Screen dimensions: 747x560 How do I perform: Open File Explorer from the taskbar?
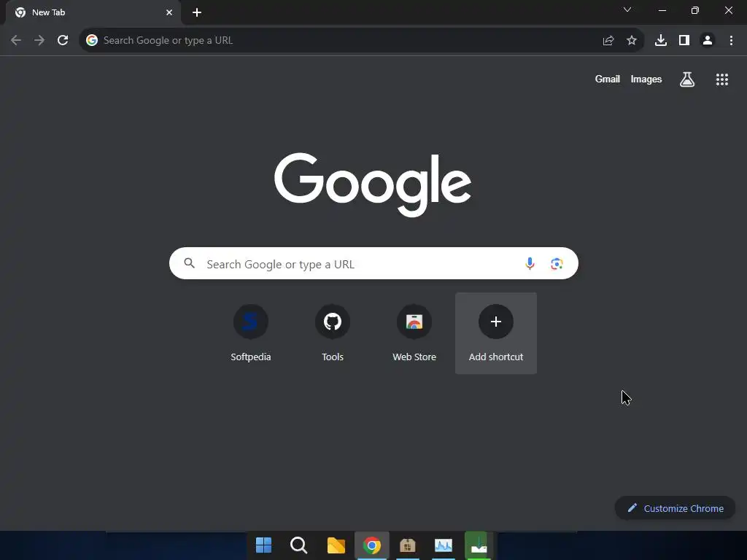click(336, 545)
